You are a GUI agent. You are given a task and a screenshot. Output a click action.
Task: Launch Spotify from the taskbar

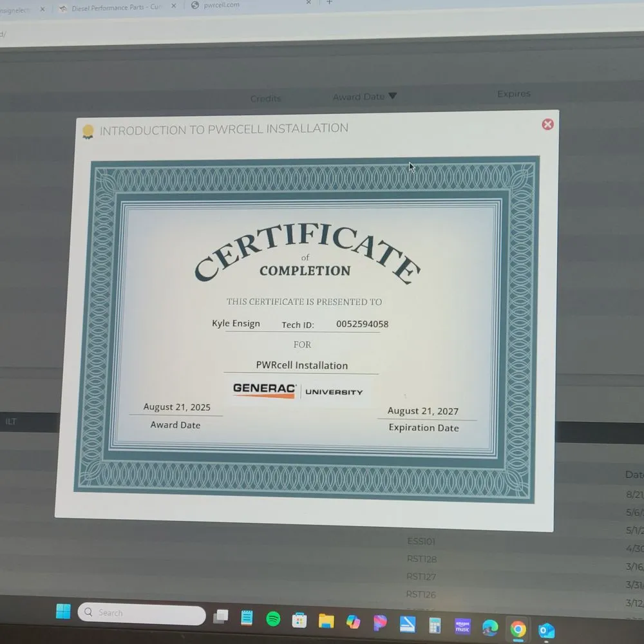pos(273,620)
